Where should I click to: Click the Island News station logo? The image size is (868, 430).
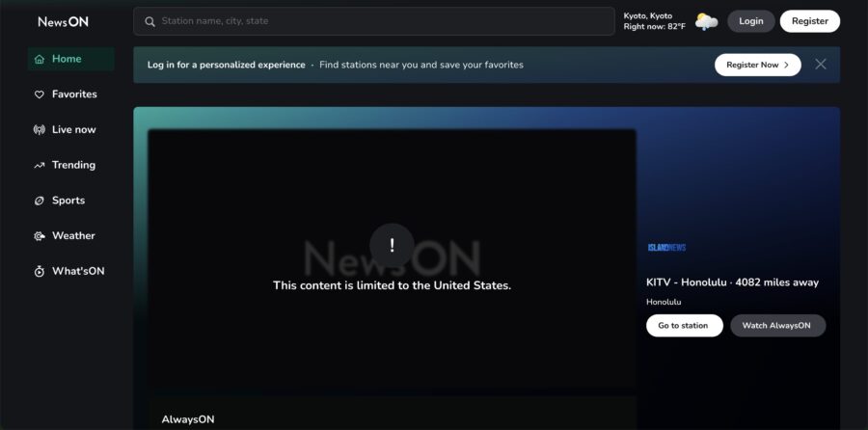tap(666, 248)
